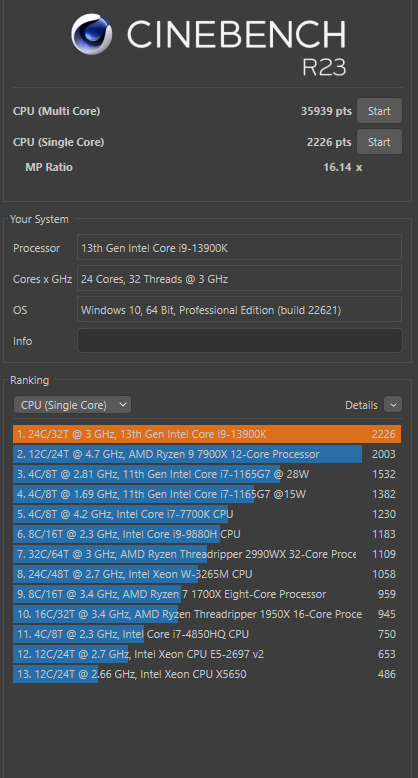This screenshot has height=778, width=418.
Task: Expand the Details arrow dropdown
Action: pos(393,405)
